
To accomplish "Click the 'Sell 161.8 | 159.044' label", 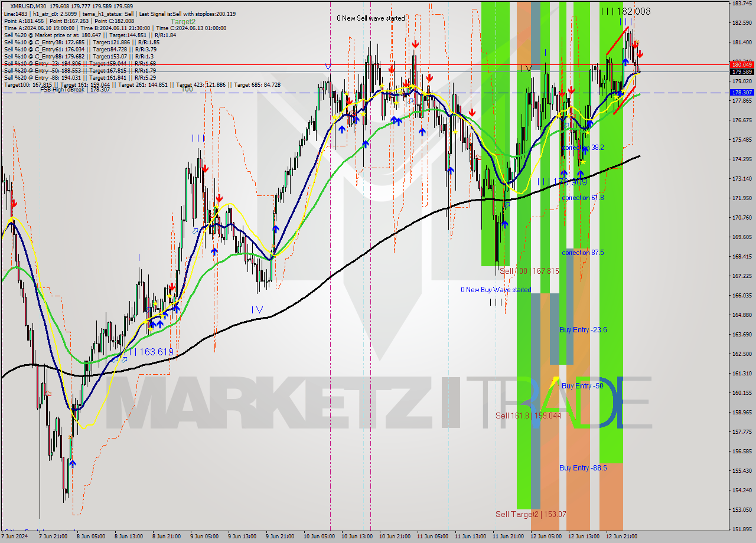I will click(528, 416).
